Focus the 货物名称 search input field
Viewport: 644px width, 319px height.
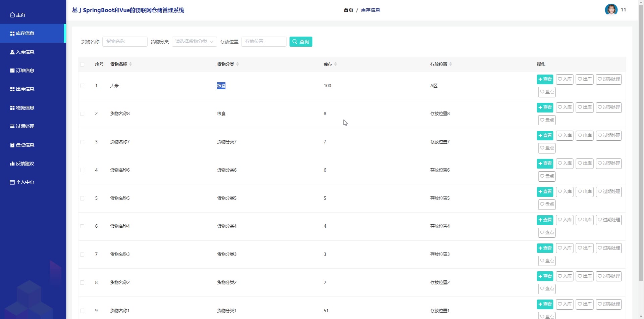point(125,42)
